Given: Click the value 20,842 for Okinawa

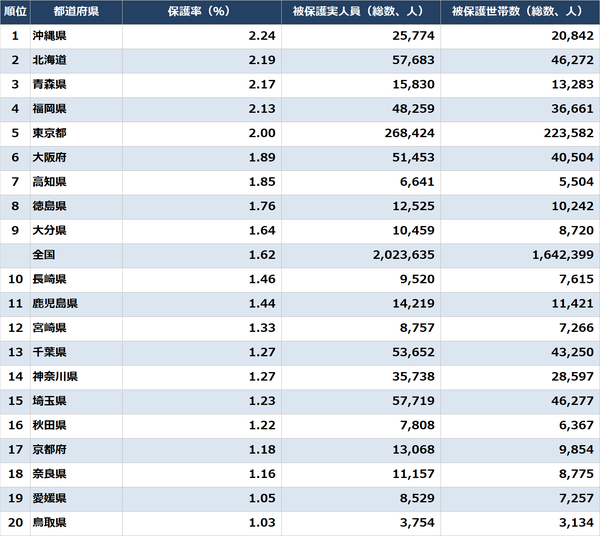Looking at the screenshot, I should pos(573,36).
